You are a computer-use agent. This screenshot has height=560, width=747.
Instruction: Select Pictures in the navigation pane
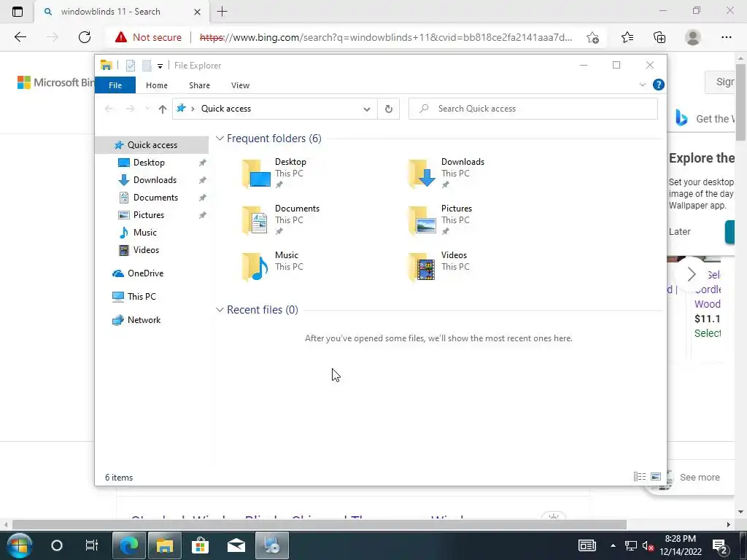[149, 215]
